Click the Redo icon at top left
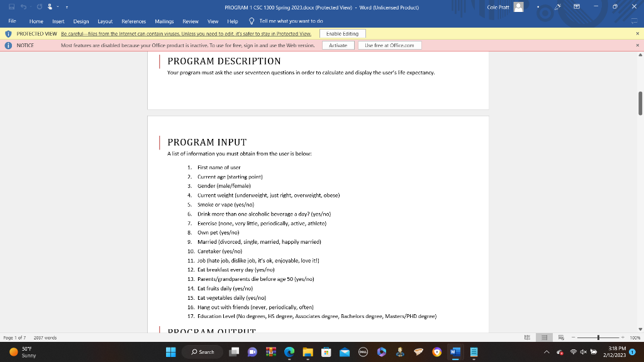Image resolution: width=644 pixels, height=362 pixels. click(x=40, y=6)
